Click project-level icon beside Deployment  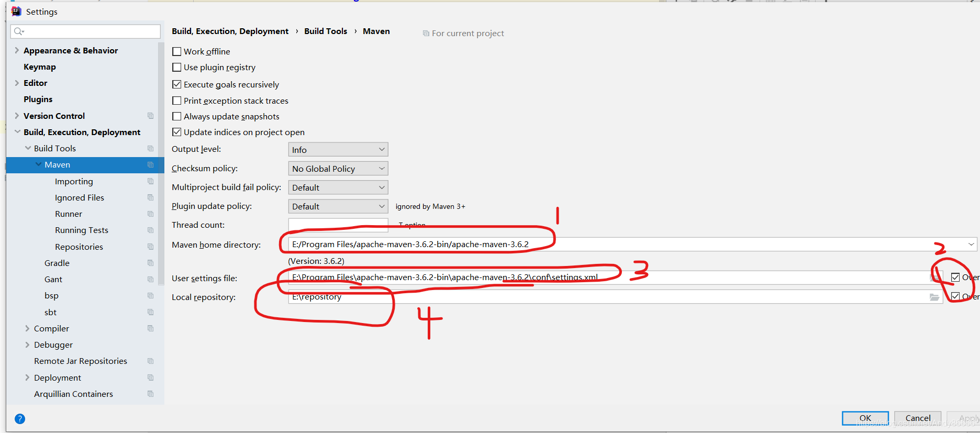(x=151, y=378)
